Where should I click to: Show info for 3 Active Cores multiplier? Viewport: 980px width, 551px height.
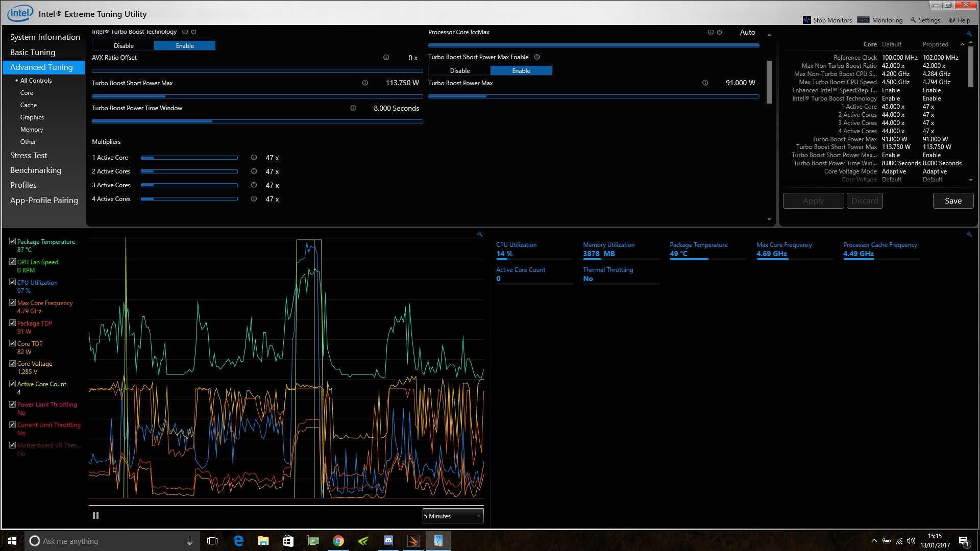coord(254,185)
